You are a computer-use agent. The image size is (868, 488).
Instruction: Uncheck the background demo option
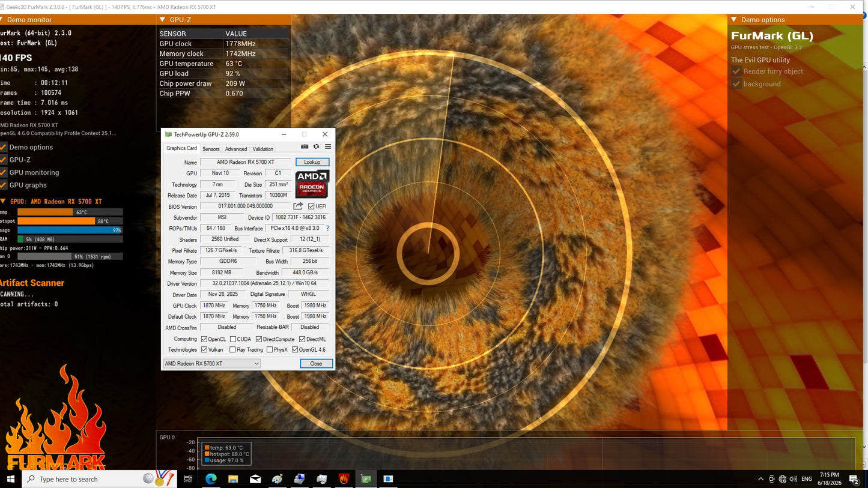click(736, 84)
